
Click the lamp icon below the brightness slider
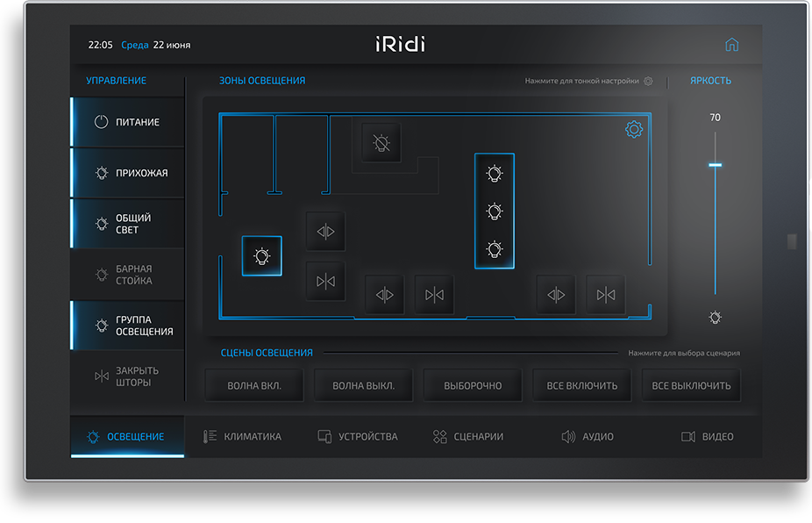click(x=716, y=317)
